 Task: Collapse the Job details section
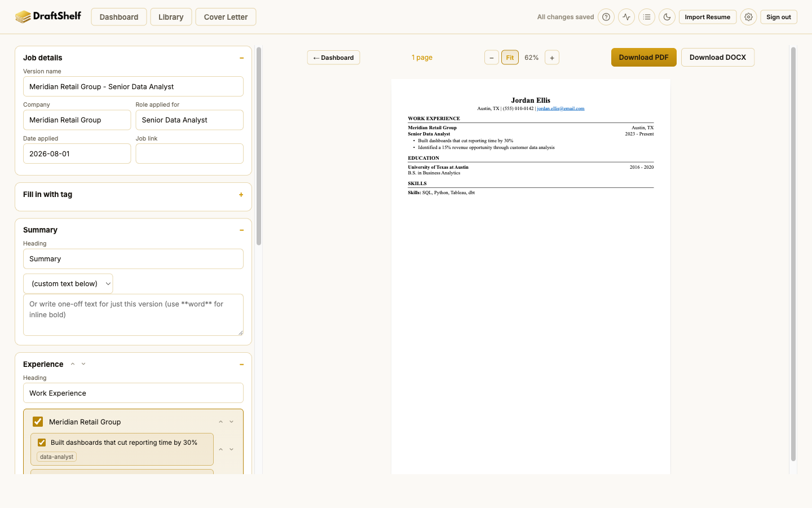[241, 58]
